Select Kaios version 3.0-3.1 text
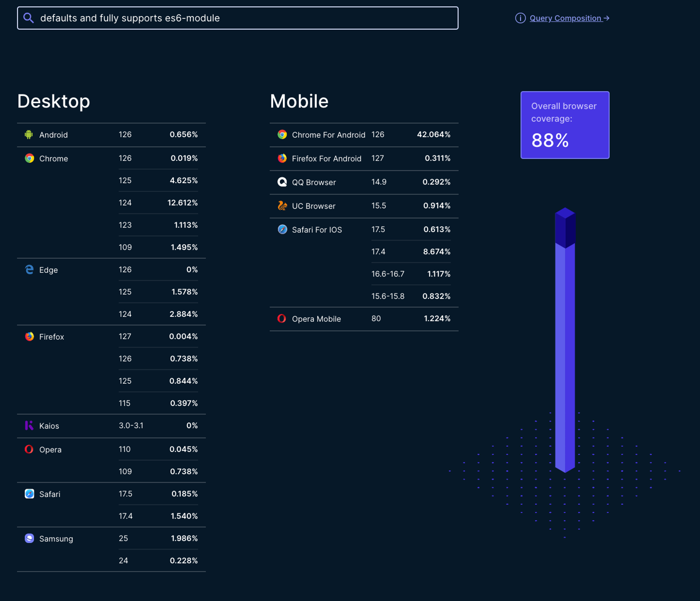The image size is (700, 601). point(131,425)
